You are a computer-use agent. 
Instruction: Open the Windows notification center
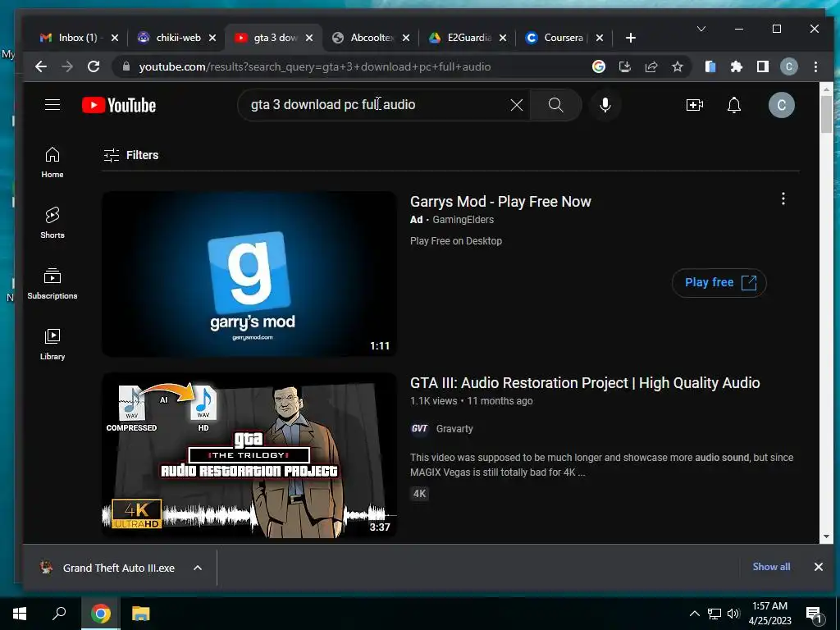pyautogui.click(x=815, y=614)
